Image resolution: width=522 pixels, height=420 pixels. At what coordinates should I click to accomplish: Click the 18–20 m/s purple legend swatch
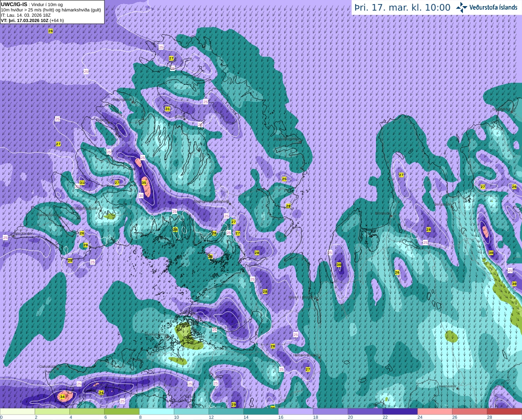pyautogui.click(x=330, y=411)
